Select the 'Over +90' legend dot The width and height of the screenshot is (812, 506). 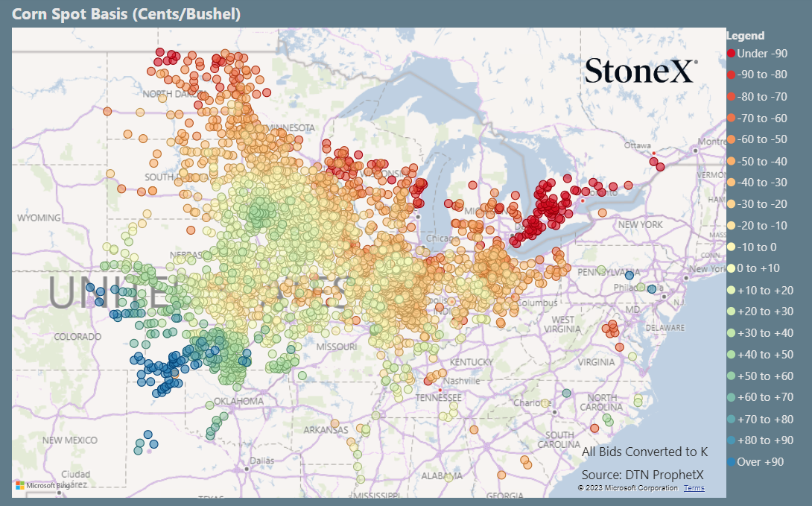pos(732,461)
